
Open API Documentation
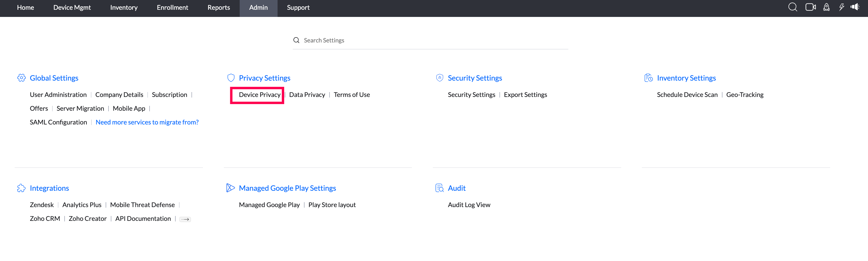pos(143,219)
